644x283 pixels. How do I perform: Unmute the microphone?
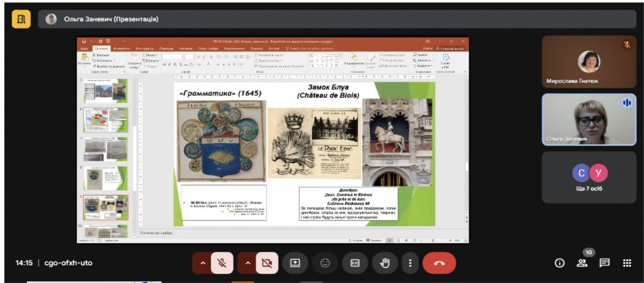point(222,263)
